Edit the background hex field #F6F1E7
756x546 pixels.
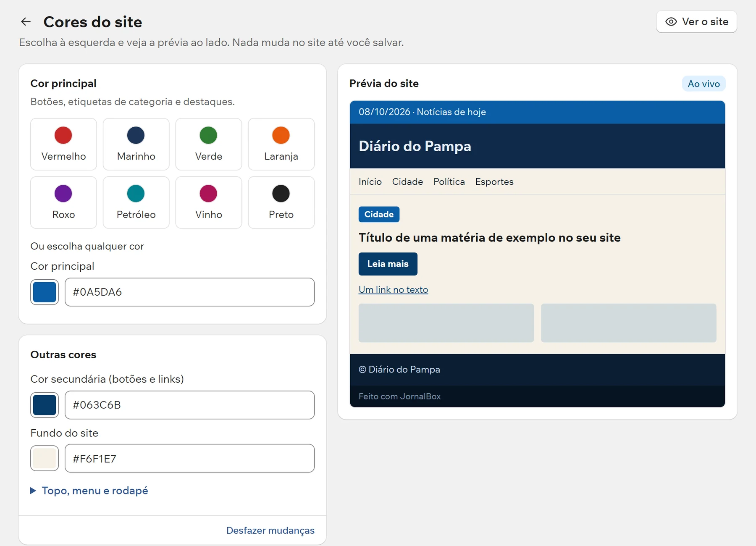tap(189, 458)
